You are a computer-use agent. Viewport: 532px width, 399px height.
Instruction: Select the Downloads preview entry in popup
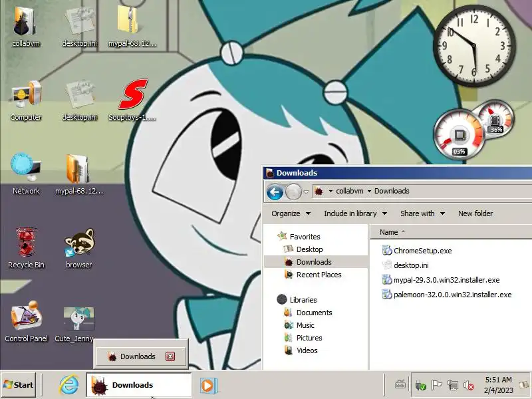[142, 356]
